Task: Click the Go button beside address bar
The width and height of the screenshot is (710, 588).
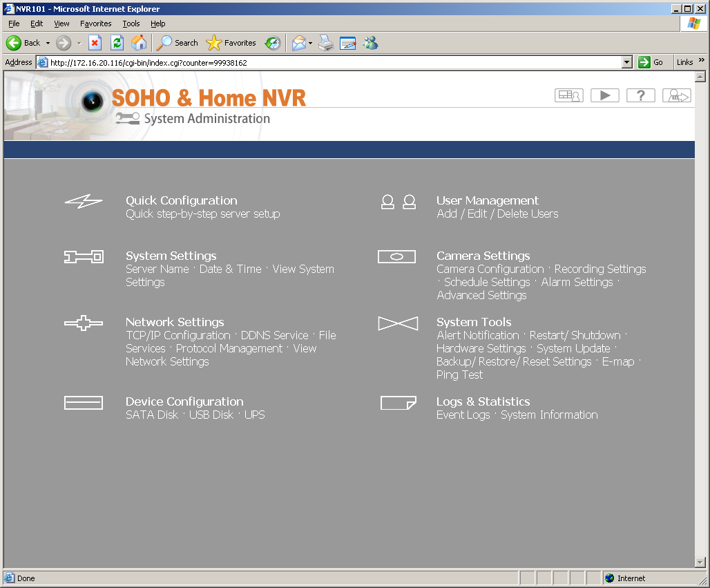Action: [x=651, y=62]
